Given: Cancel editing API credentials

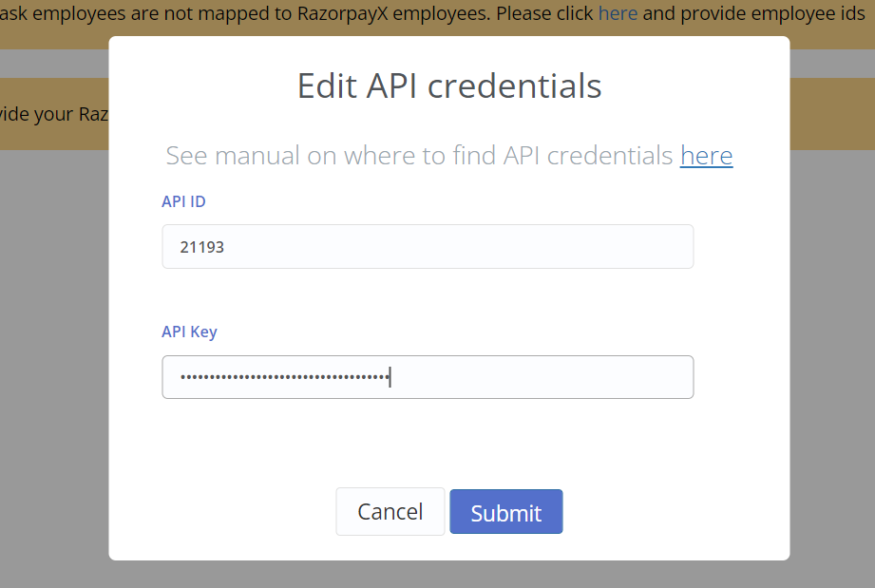Looking at the screenshot, I should (390, 512).
